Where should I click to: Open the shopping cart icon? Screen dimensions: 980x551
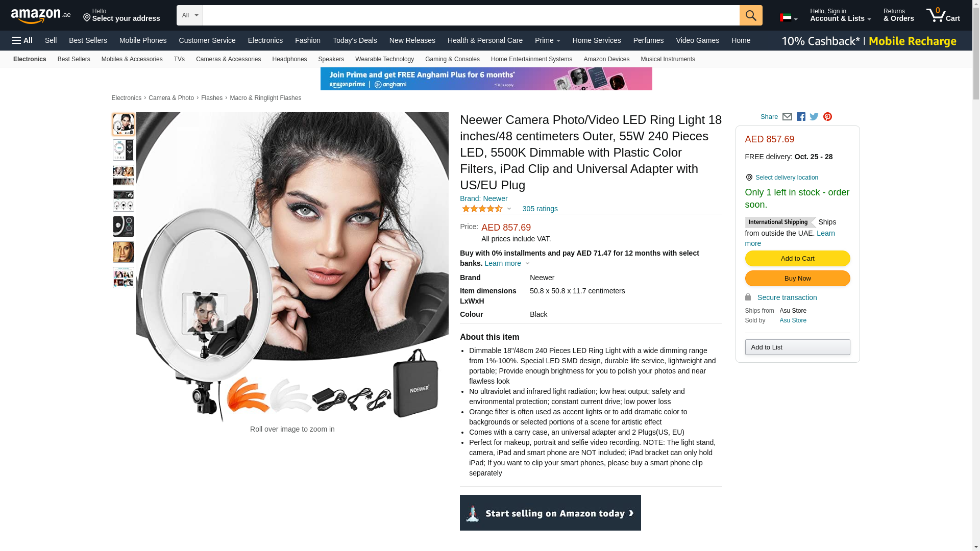943,15
